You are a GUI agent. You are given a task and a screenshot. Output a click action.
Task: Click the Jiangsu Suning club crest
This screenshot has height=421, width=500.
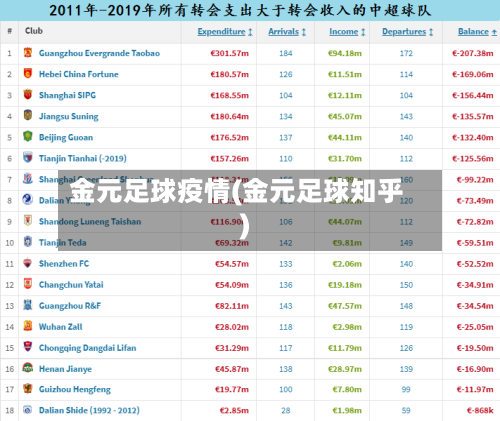[28, 115]
